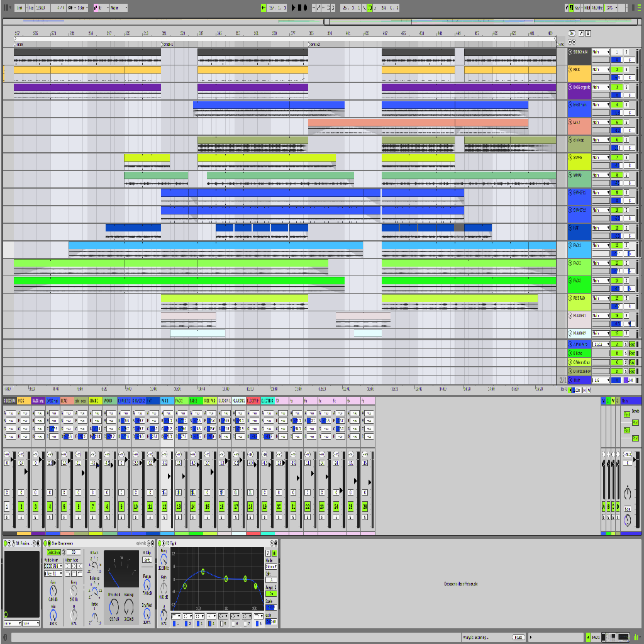Open the Major scale dropdown
The image size is (644, 644).
[119, 8]
